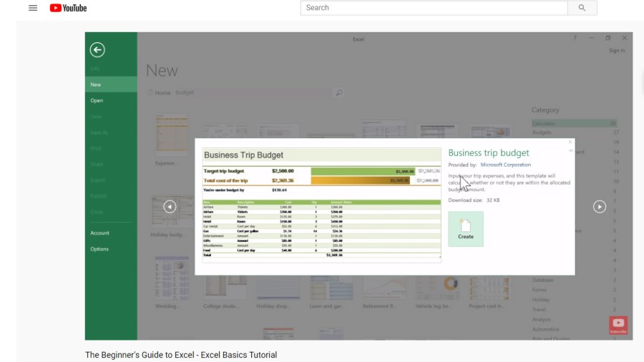Viewport: 644px width, 362px height.
Task: Open the Holiday shopping template thumbnail
Action: pos(278,288)
